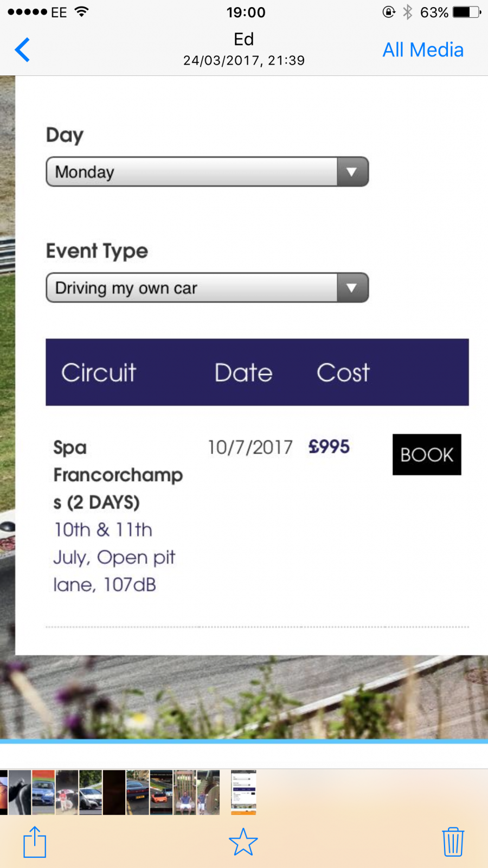
Task: Expand the Event Type dropdown arrow
Action: point(352,288)
